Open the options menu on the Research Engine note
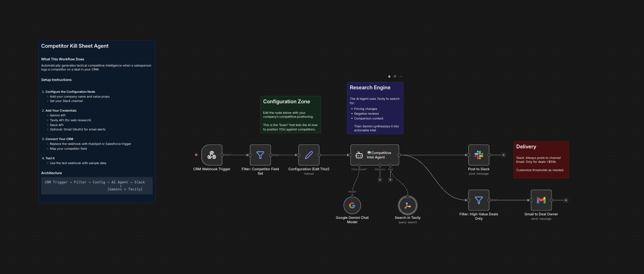 coord(401,76)
